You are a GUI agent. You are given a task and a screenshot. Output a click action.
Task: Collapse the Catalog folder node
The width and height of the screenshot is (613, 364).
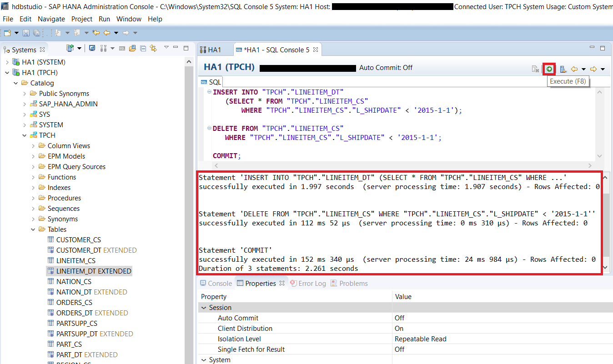[15, 83]
